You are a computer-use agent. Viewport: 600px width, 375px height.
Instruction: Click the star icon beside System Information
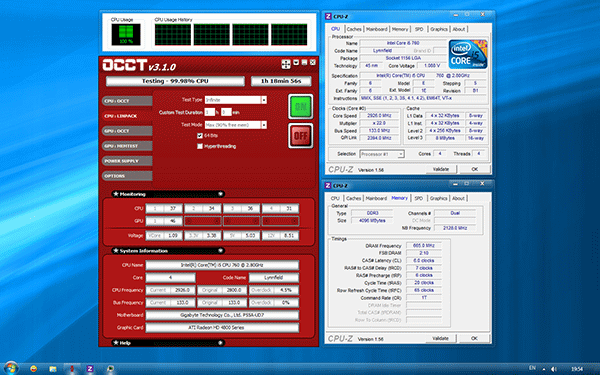tap(116, 251)
